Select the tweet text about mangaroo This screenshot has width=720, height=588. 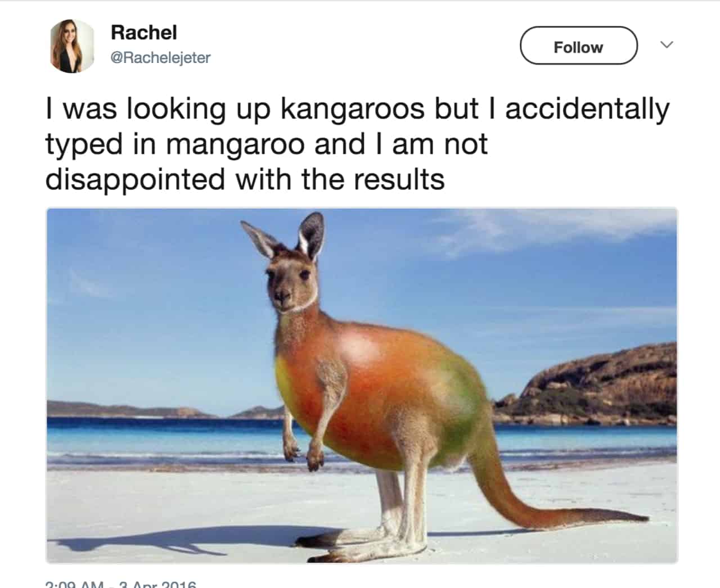(x=358, y=144)
